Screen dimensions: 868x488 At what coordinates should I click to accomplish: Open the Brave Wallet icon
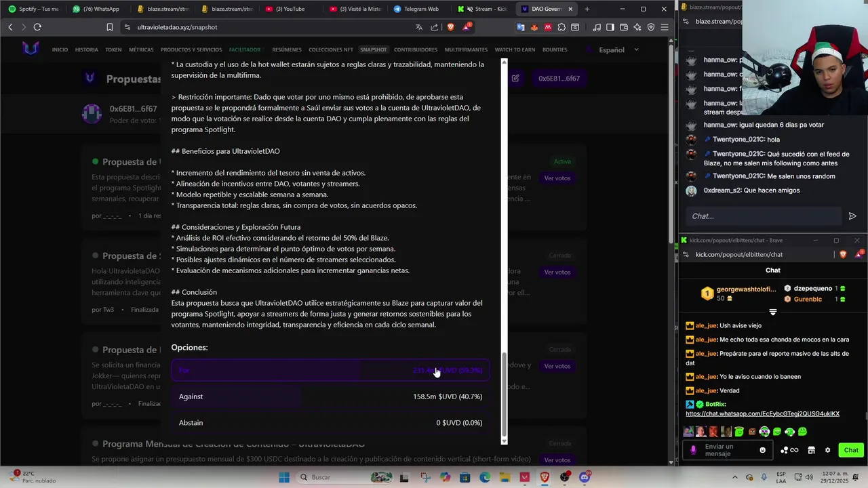click(624, 27)
